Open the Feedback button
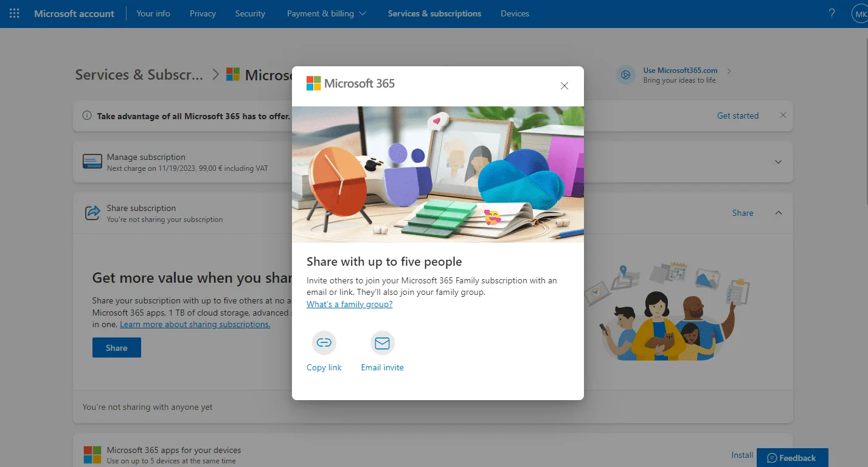Image resolution: width=868 pixels, height=467 pixels. pos(793,458)
